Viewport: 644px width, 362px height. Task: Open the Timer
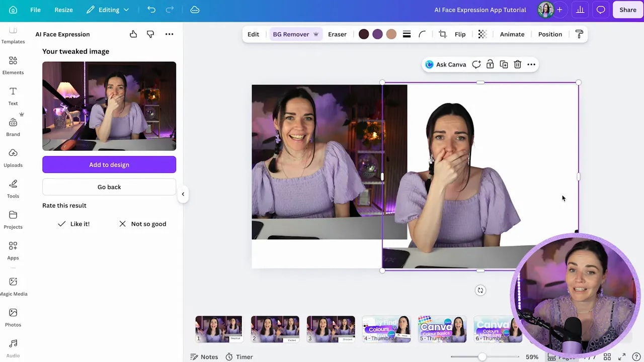(239, 357)
